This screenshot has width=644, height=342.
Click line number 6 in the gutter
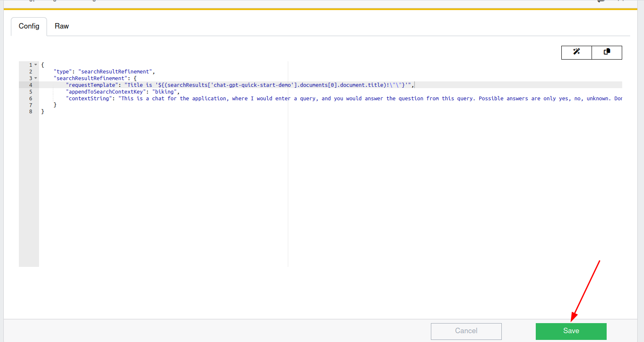31,98
